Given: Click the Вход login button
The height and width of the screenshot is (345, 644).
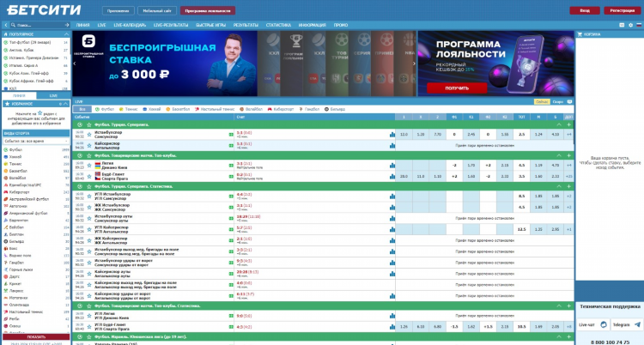Looking at the screenshot, I should click(x=585, y=10).
